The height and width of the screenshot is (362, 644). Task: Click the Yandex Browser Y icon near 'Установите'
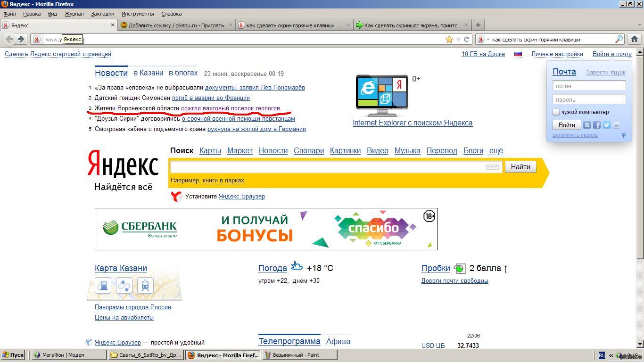tap(176, 197)
